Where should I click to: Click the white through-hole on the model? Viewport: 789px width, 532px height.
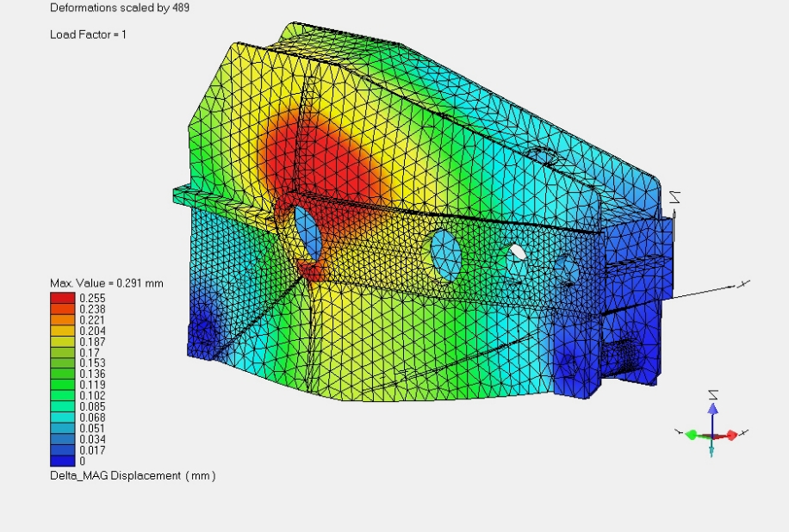click(x=518, y=251)
